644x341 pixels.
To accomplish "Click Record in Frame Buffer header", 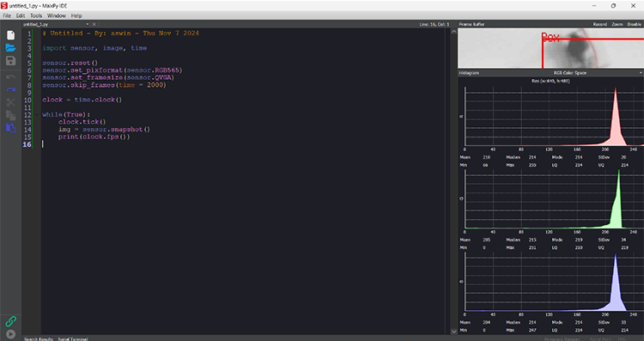I will [x=599, y=24].
